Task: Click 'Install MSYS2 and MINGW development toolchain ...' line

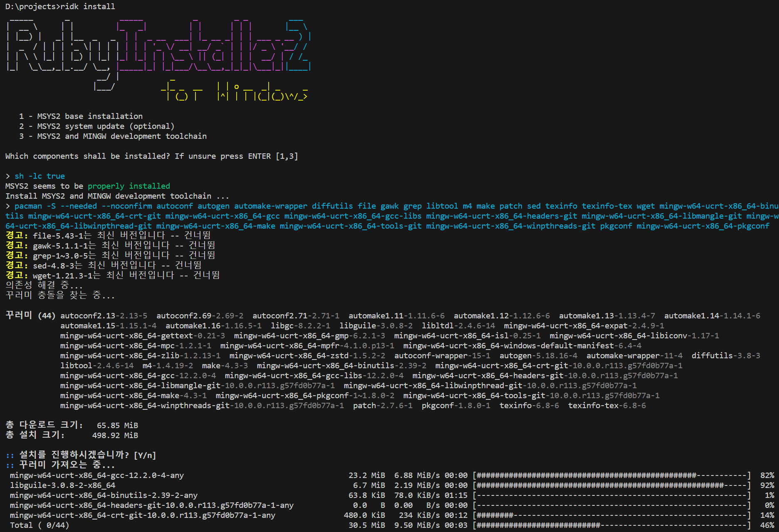Action: point(117,196)
